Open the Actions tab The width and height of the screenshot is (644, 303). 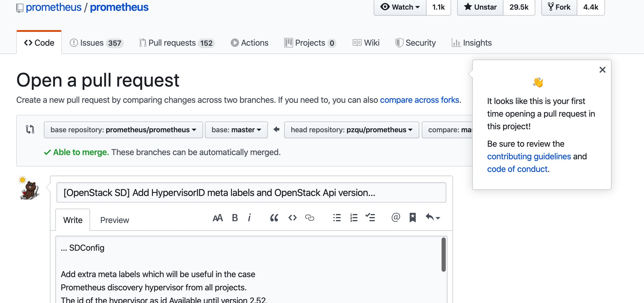250,43
